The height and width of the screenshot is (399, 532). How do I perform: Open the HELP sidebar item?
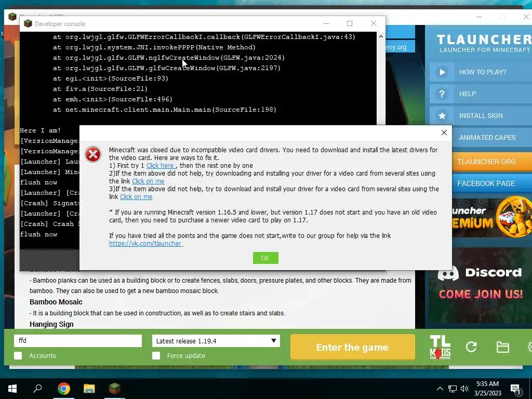point(481,94)
